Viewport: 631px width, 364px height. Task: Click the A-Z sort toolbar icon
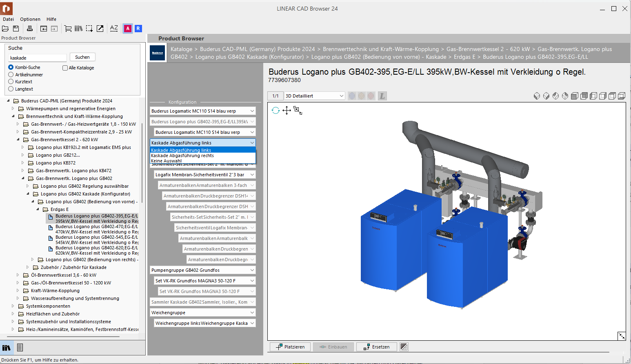point(114,29)
